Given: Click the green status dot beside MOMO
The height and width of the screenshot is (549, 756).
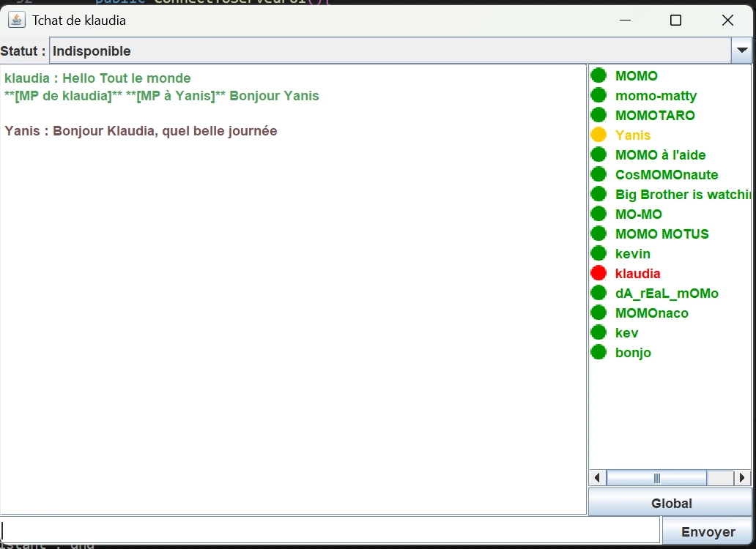Looking at the screenshot, I should [x=598, y=75].
